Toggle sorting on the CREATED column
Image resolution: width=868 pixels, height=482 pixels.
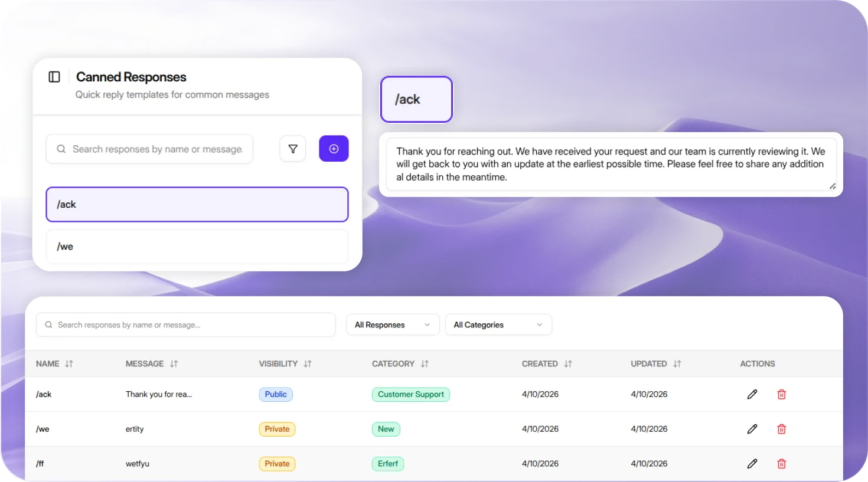pyautogui.click(x=567, y=363)
